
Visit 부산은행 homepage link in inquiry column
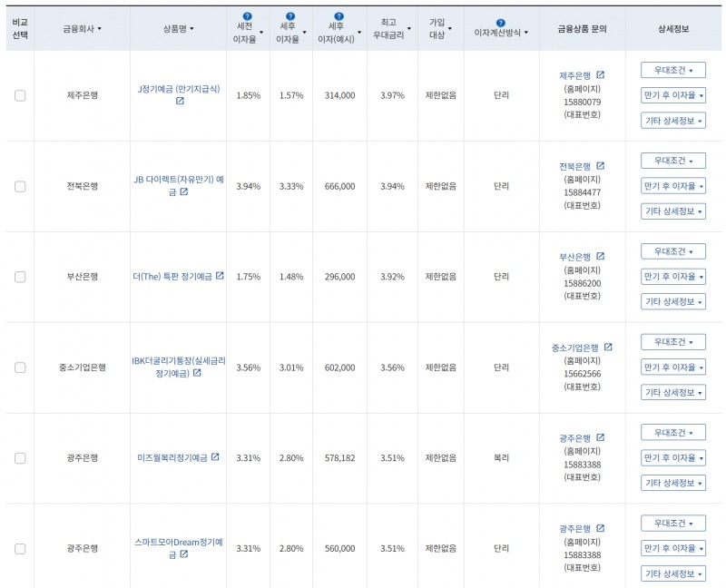pyautogui.click(x=574, y=257)
